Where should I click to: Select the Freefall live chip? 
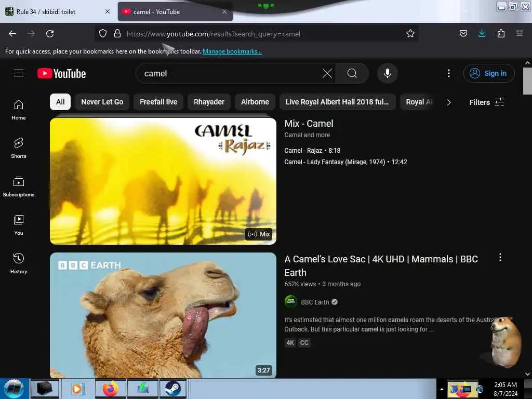point(158,102)
